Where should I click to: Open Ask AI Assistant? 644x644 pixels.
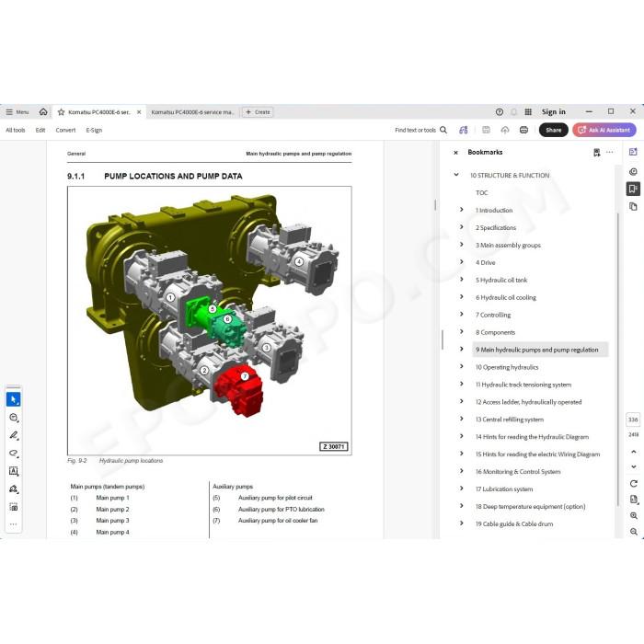coord(604,130)
